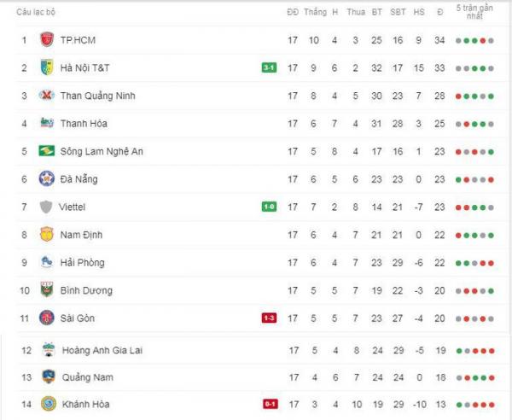Open the Hoàng Anh Gia Lai team page
Image resolution: width=512 pixels, height=420 pixels.
pos(103,350)
